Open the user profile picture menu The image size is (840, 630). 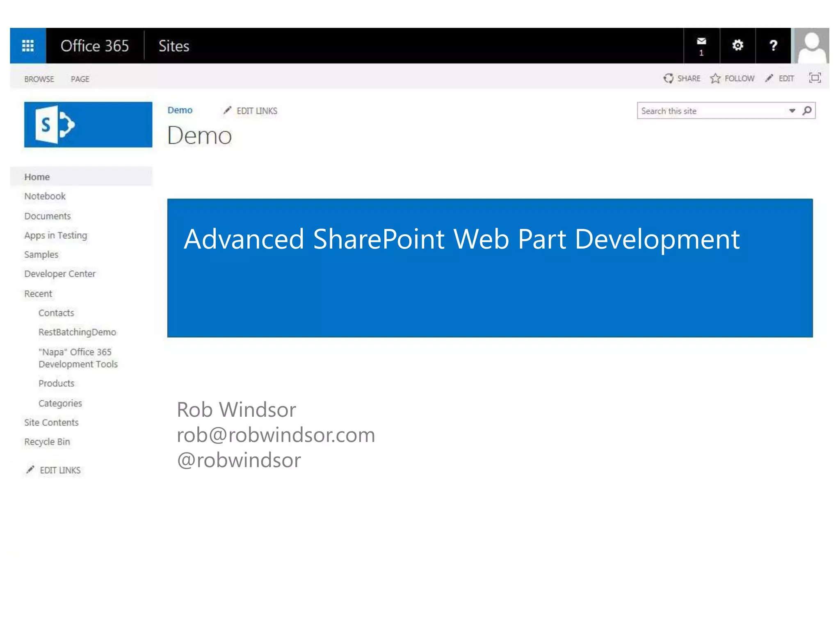[812, 46]
